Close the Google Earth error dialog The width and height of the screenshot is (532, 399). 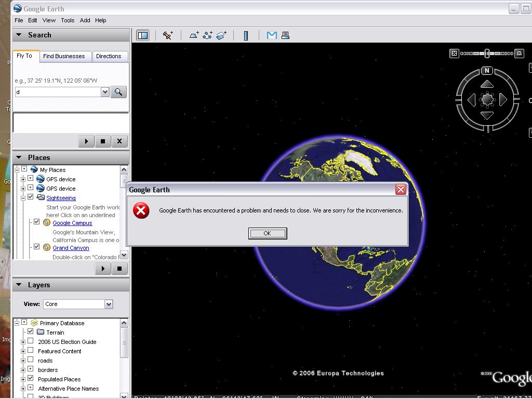pyautogui.click(x=401, y=189)
